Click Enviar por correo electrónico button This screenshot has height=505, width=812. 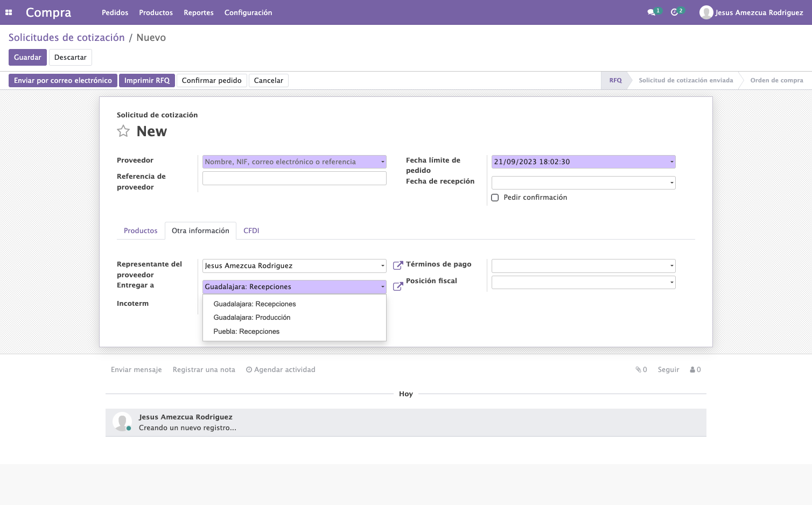click(63, 80)
